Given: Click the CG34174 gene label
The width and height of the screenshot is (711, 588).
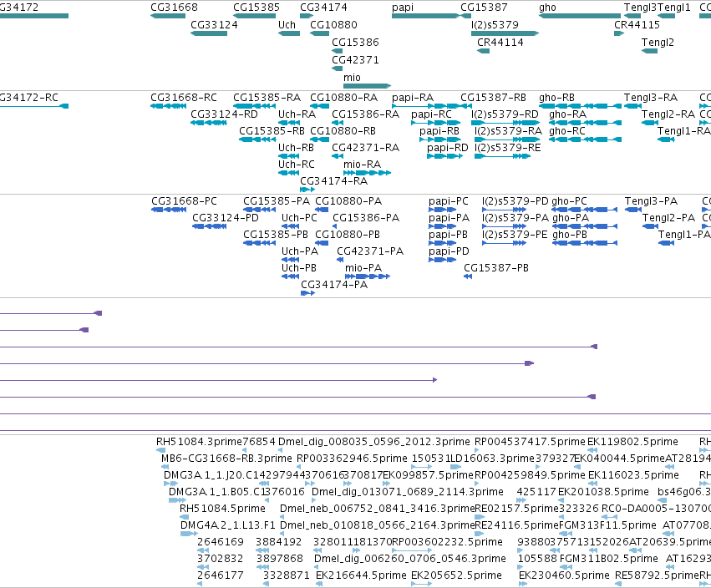Looking at the screenshot, I should 324,8.
